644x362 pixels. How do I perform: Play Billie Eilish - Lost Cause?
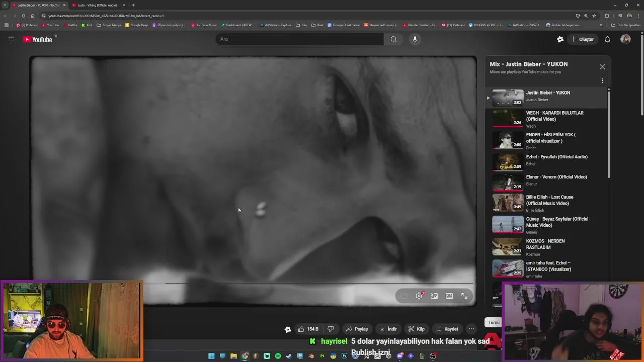click(x=547, y=203)
